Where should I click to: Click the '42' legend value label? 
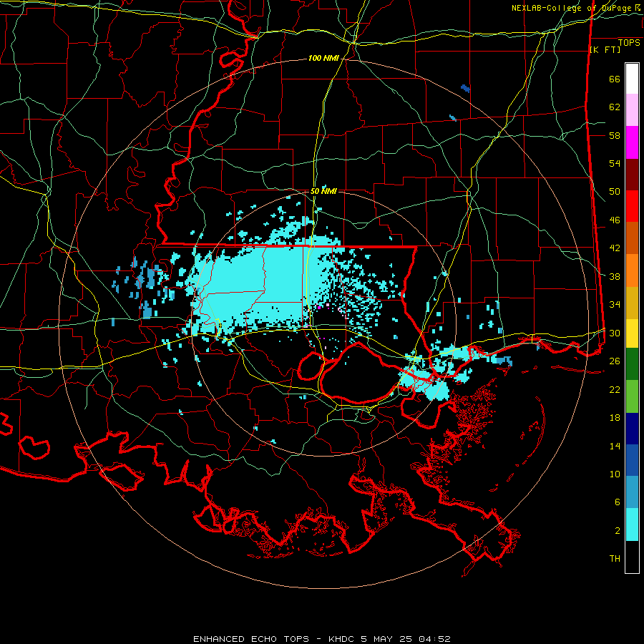click(x=615, y=248)
